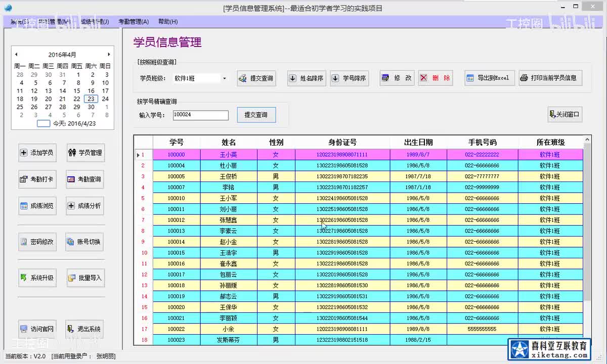Screen dimensions: 607x364
Task: Click the 姓名 column header
Action: (229, 143)
